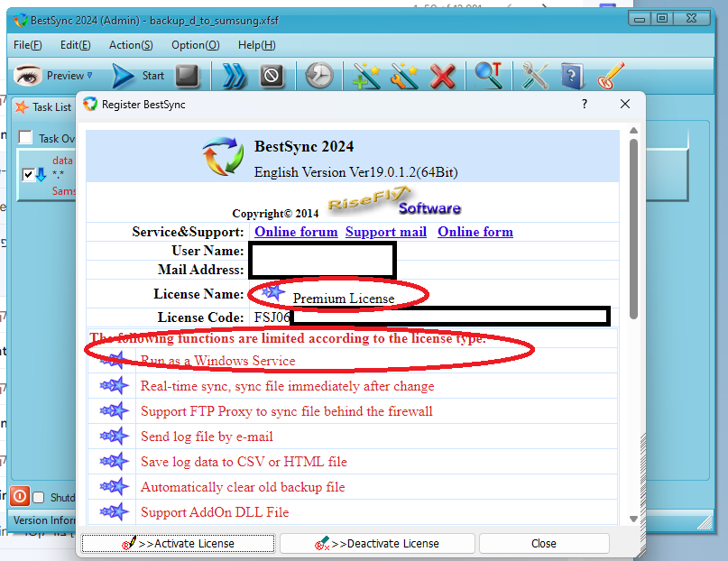Click the Preview eye icon in the toolbar

[x=27, y=75]
